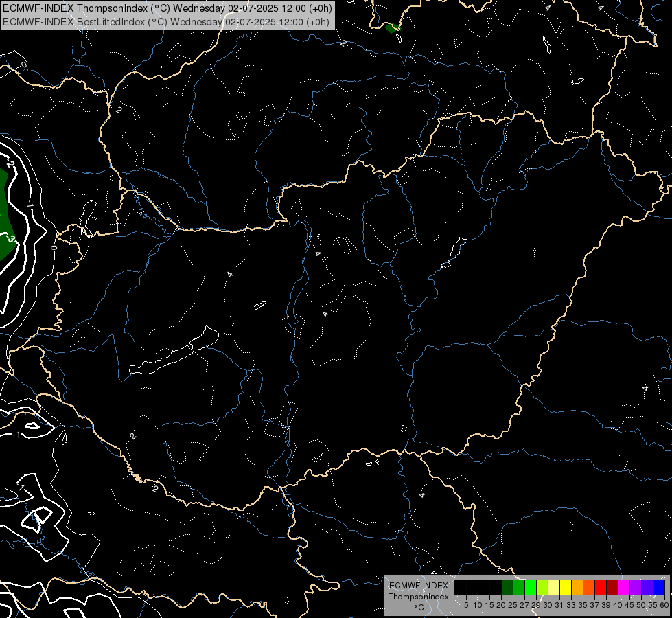Select the magenta 40–45 legend swatch
This screenshot has width=672, height=618.
click(x=624, y=588)
